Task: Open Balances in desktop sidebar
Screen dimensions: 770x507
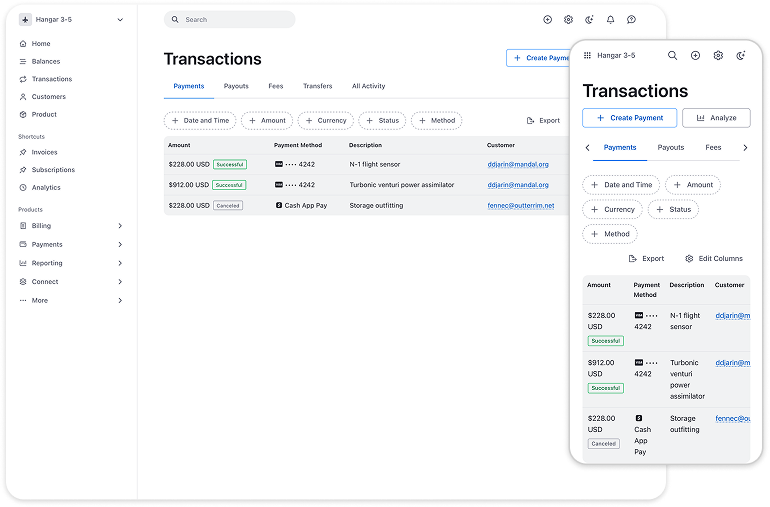Action: coord(40,61)
